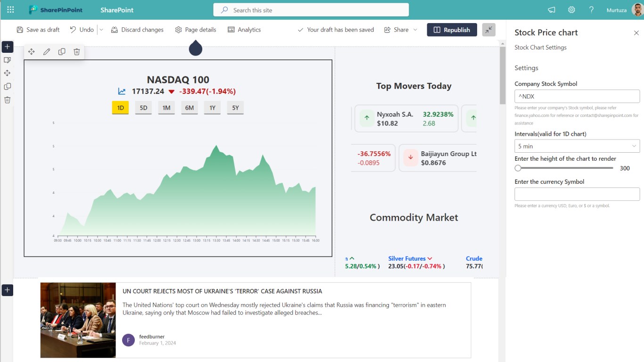Viewport: 644px width, 362px height.
Task: Open the app launcher waffle icon
Action: click(10, 10)
